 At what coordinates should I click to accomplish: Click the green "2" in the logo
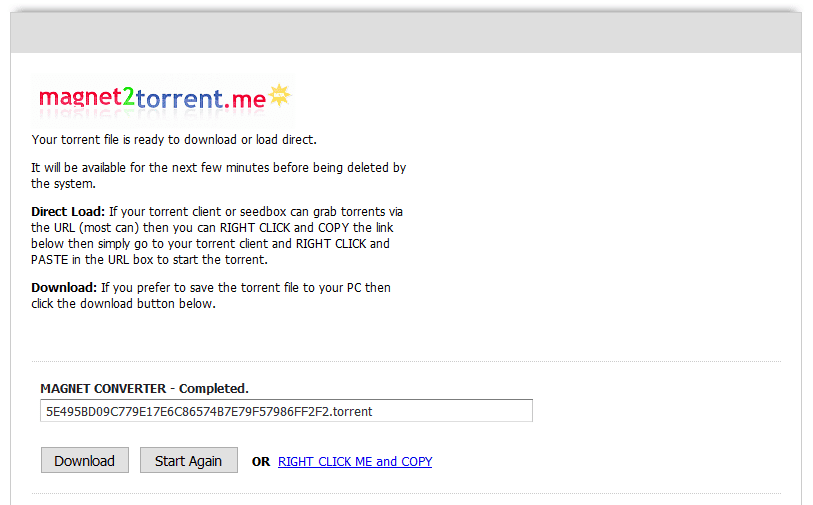(x=128, y=97)
